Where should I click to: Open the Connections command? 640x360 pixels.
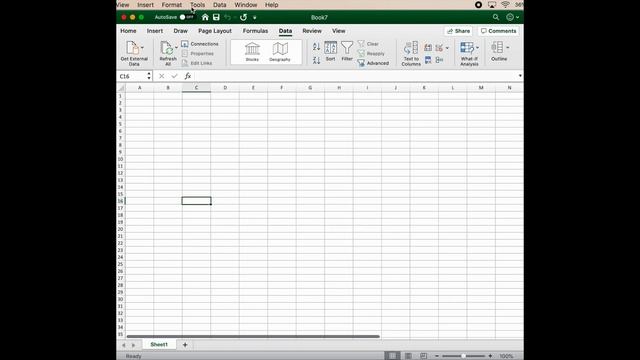(x=200, y=44)
